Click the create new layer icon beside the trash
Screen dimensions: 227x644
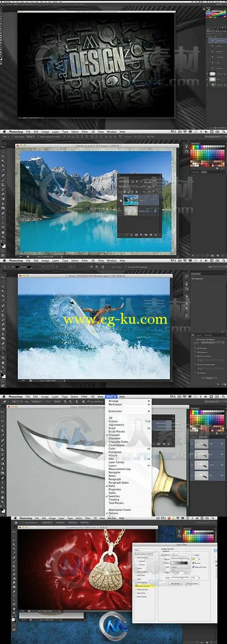click(151, 235)
